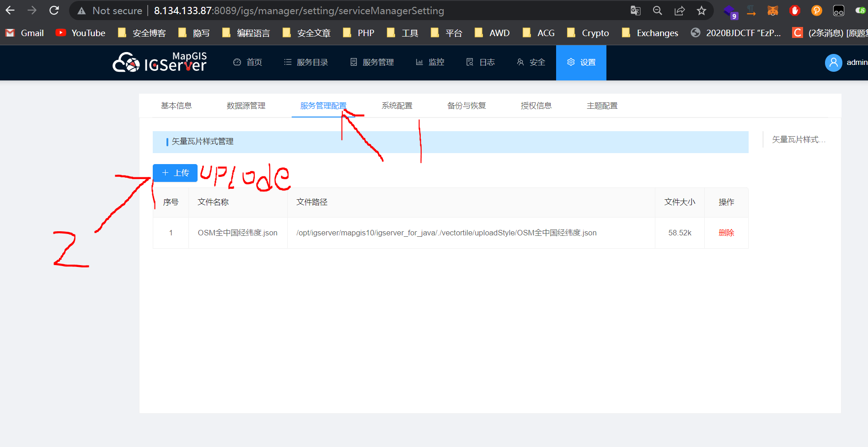
Task: Click the 58.52k file size cell
Action: coord(680,233)
